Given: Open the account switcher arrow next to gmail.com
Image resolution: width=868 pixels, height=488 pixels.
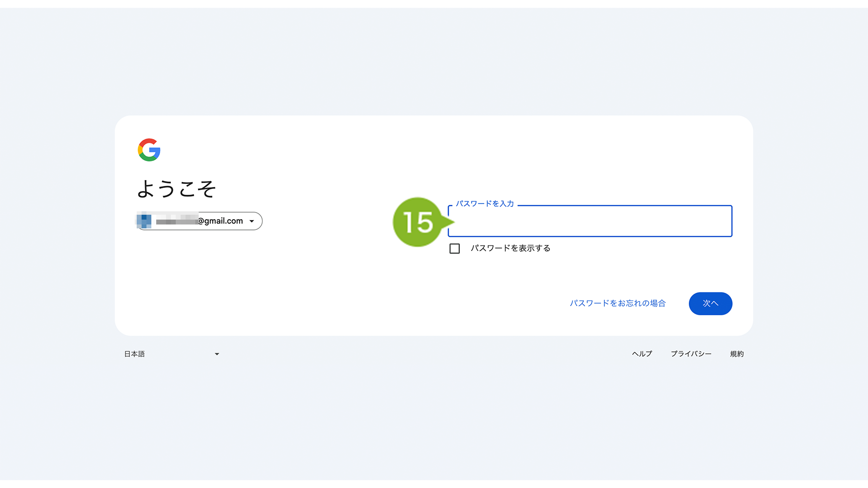Looking at the screenshot, I should tap(252, 221).
